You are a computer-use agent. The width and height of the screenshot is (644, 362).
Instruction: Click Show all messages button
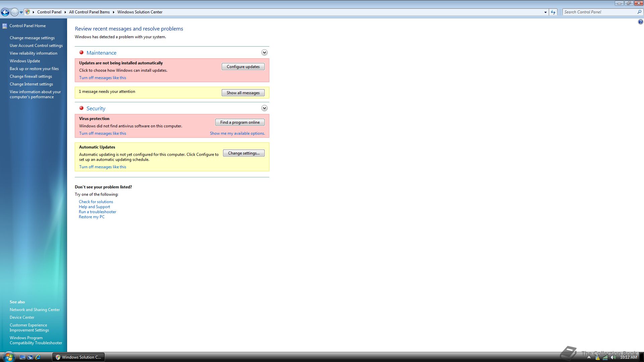pos(243,93)
